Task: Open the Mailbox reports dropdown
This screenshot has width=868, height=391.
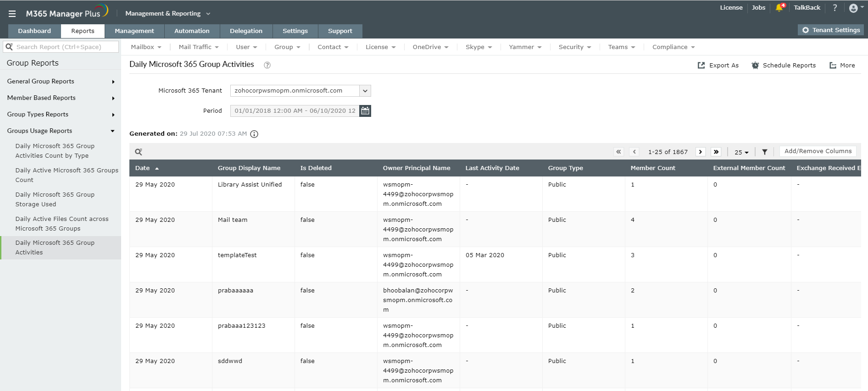Action: click(x=146, y=47)
